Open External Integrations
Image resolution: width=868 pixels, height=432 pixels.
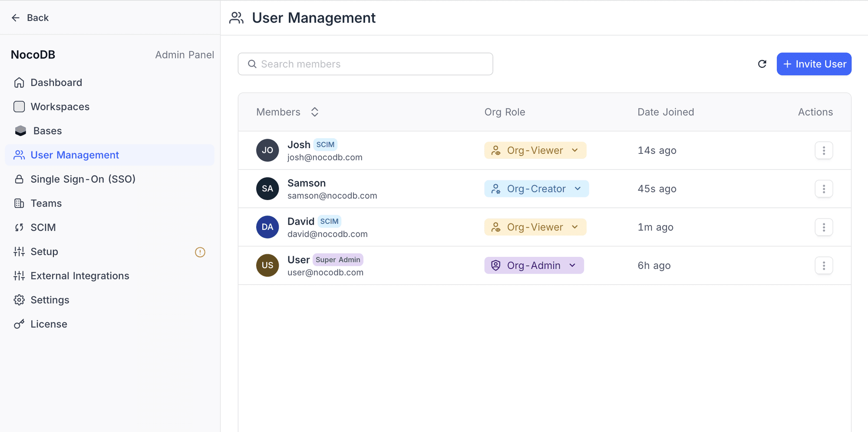point(80,276)
